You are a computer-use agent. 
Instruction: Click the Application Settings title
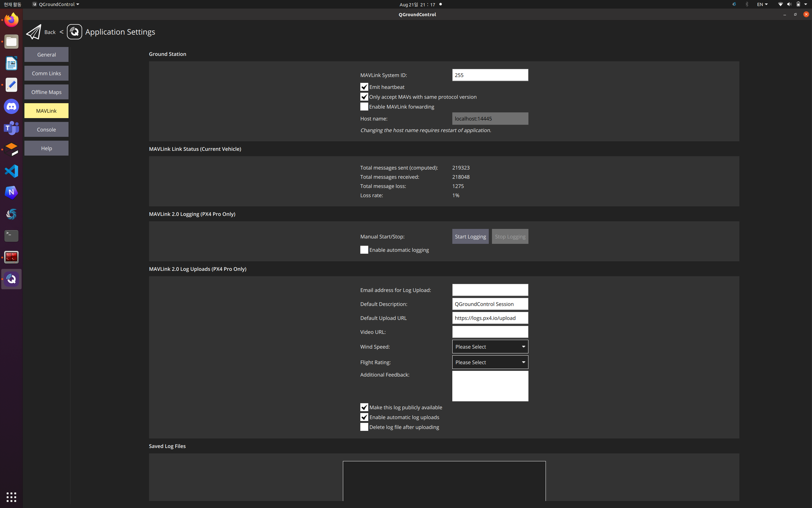click(x=120, y=32)
